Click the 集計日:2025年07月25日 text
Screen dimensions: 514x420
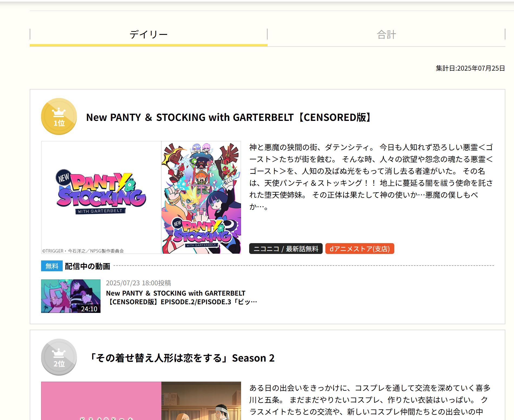click(470, 68)
